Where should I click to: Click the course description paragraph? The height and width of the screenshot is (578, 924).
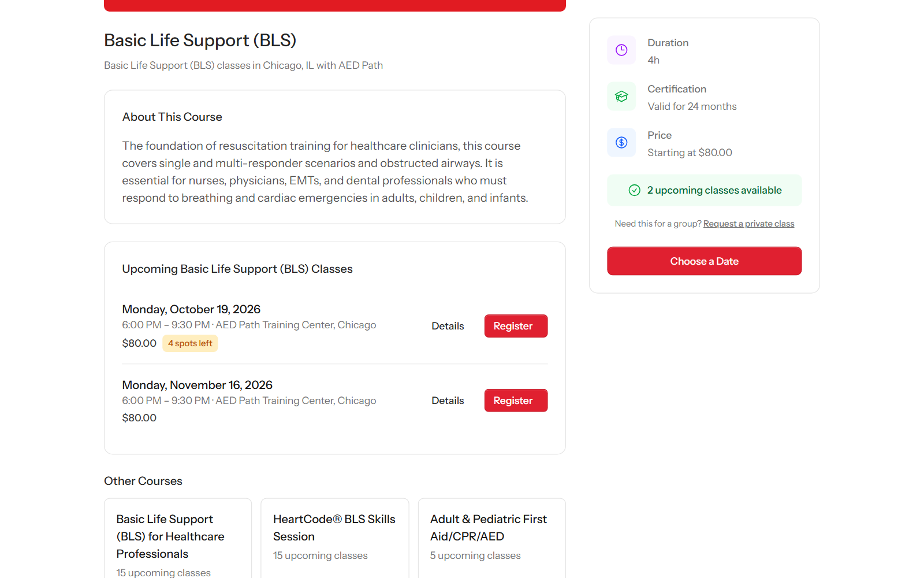[325, 172]
